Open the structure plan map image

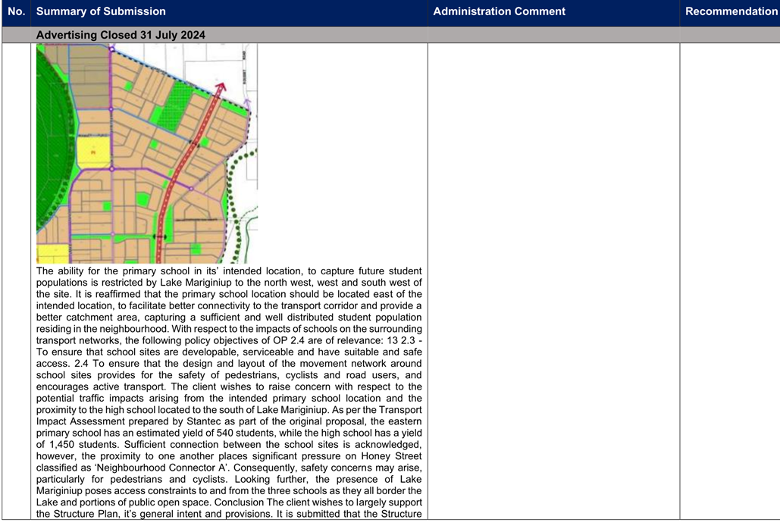click(147, 154)
